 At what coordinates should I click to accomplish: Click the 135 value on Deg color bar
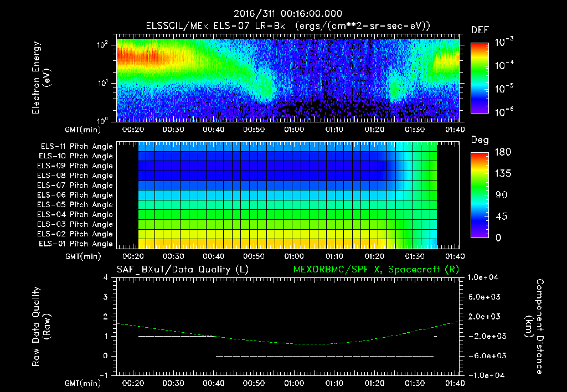coord(503,174)
